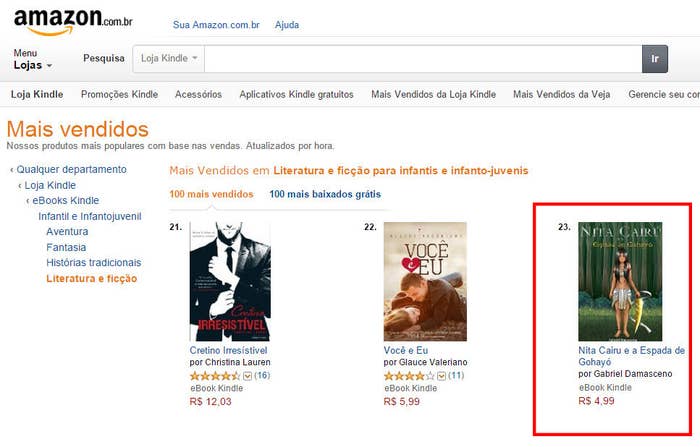This screenshot has height=447, width=700.
Task: Select the 100 mais vendidos tab
Action: (x=212, y=194)
